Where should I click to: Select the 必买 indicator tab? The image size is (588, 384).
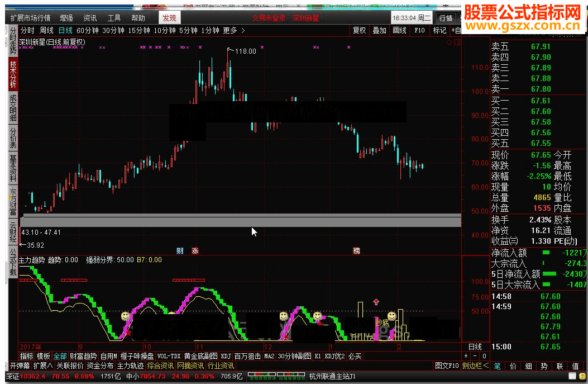[x=355, y=356]
